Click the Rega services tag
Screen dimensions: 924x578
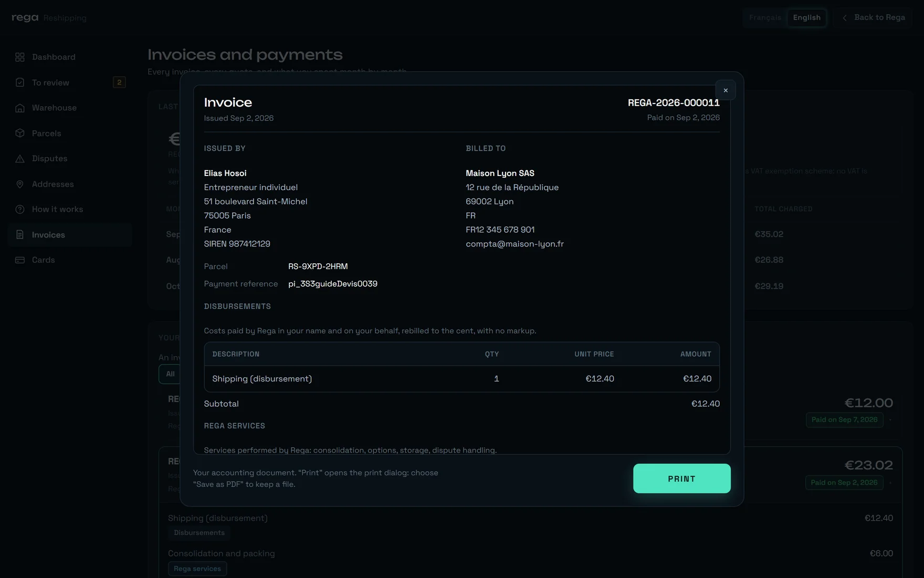(197, 569)
